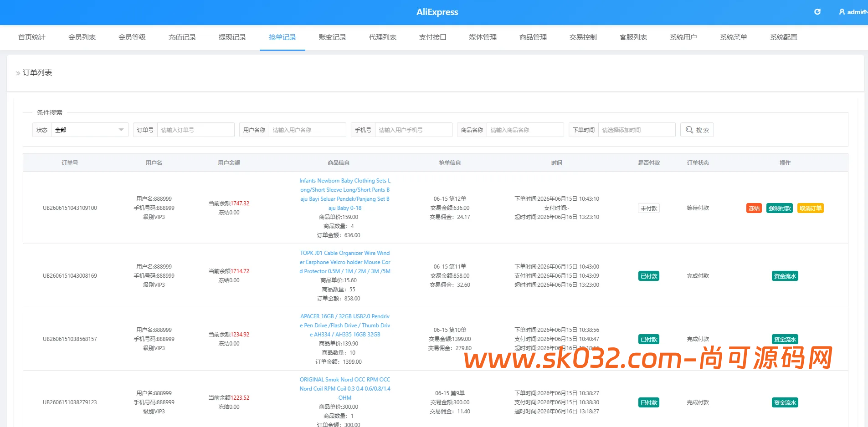Screen dimensions: 868x427
Task: Click order number UB2606151038279123
Action: 70,402
